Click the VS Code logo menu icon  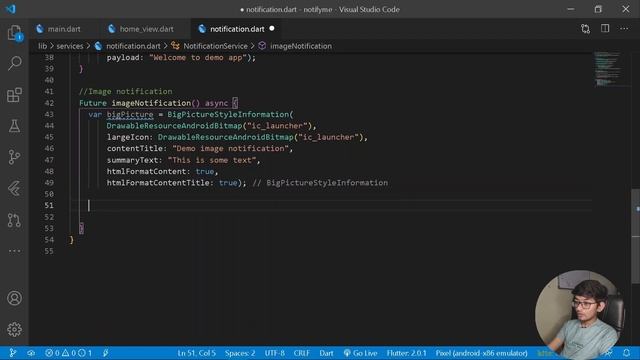coord(11,9)
